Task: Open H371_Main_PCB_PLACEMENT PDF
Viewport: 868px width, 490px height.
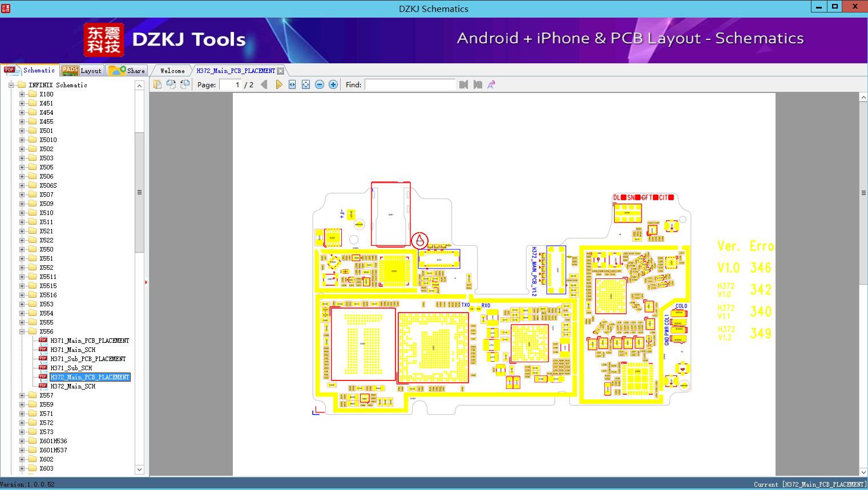Action: tap(90, 341)
